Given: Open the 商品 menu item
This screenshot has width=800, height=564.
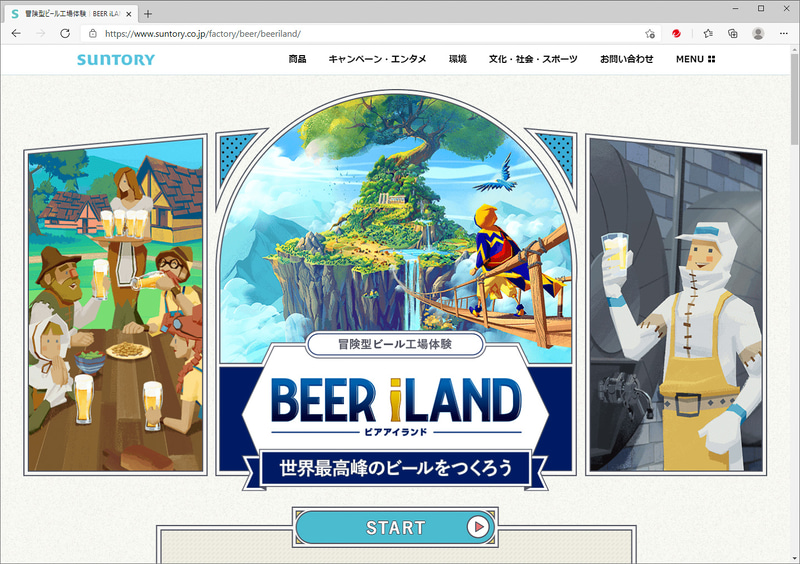Looking at the screenshot, I should pos(297,59).
